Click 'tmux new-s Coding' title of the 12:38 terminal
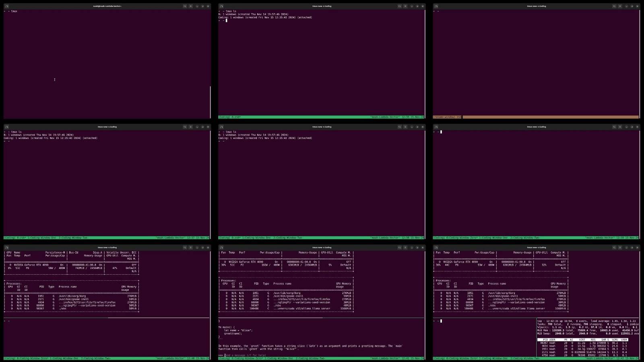The width and height of the screenshot is (644, 362). [322, 127]
